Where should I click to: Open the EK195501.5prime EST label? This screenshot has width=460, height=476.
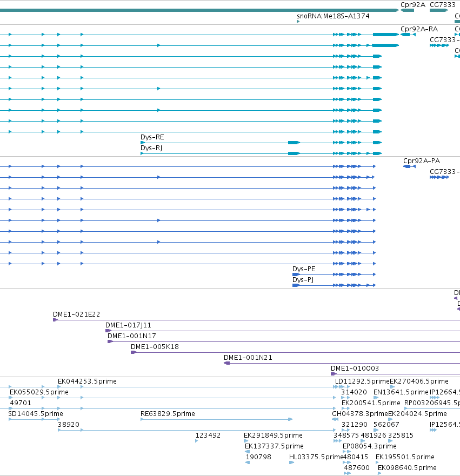(405, 457)
